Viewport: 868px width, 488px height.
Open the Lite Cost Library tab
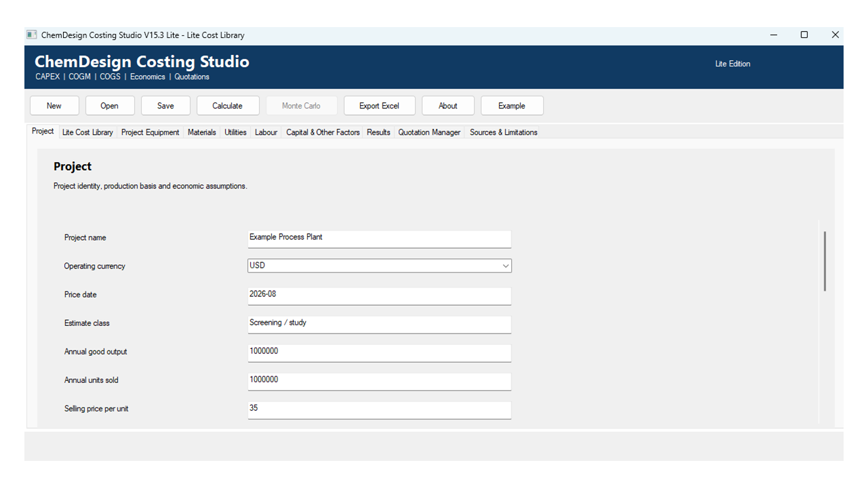click(x=87, y=132)
